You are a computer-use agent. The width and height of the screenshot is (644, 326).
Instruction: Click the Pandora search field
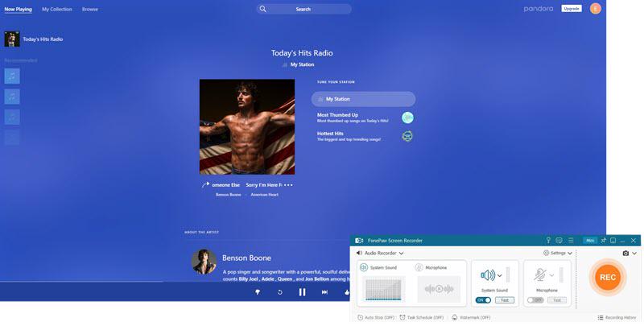(304, 9)
